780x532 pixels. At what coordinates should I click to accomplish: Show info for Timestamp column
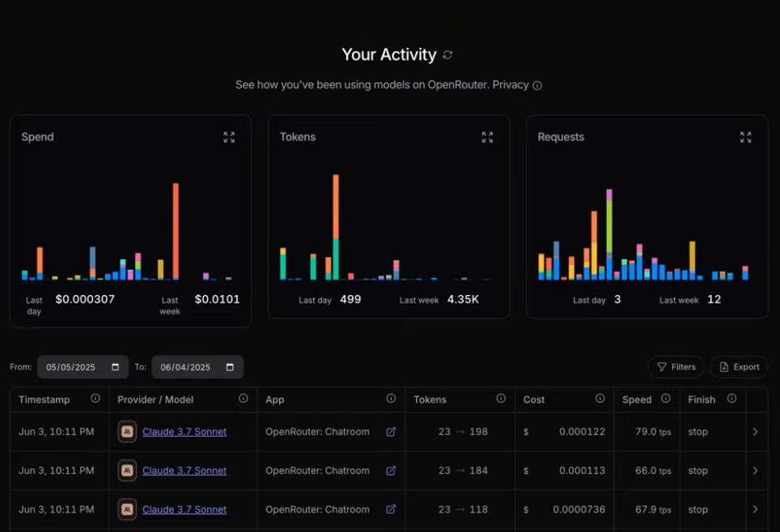click(x=95, y=399)
